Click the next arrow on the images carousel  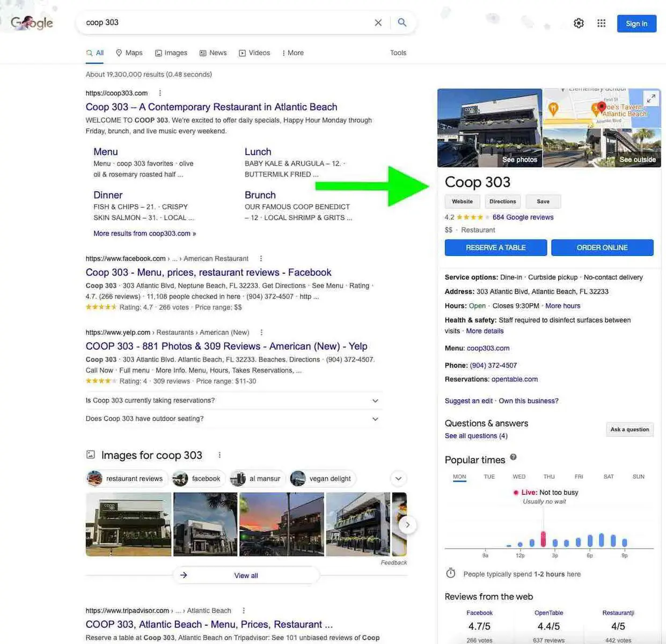point(407,525)
